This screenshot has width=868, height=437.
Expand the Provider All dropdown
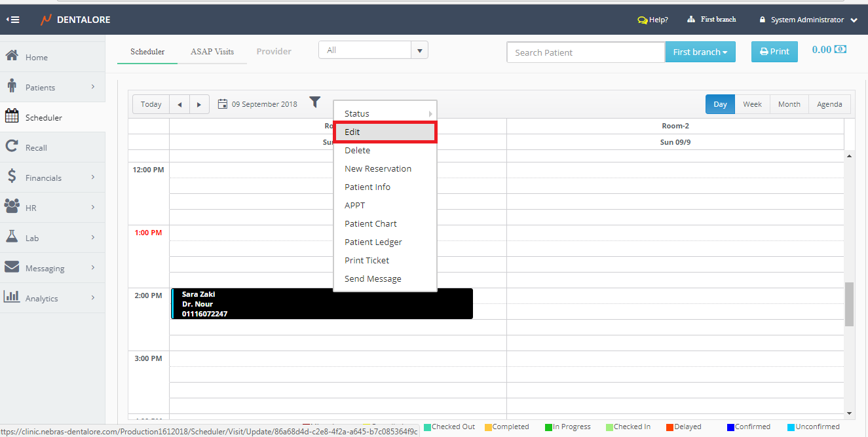(x=419, y=50)
